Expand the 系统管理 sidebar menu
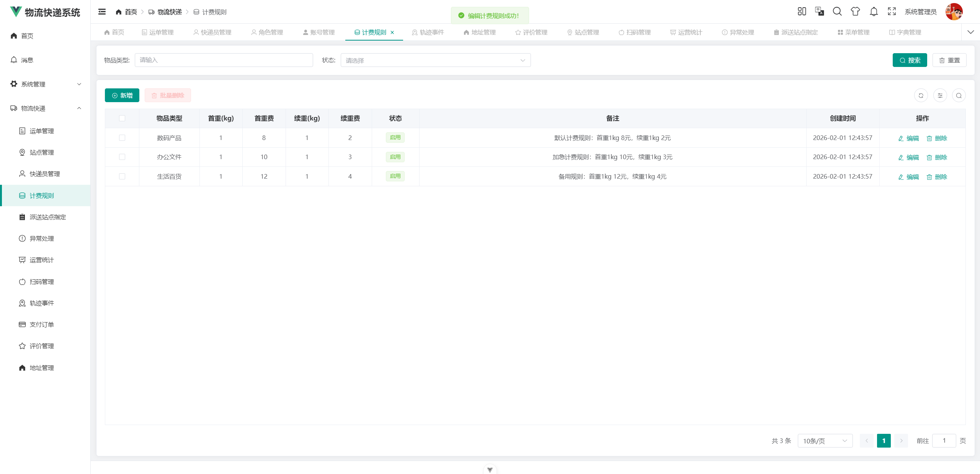 point(45,84)
